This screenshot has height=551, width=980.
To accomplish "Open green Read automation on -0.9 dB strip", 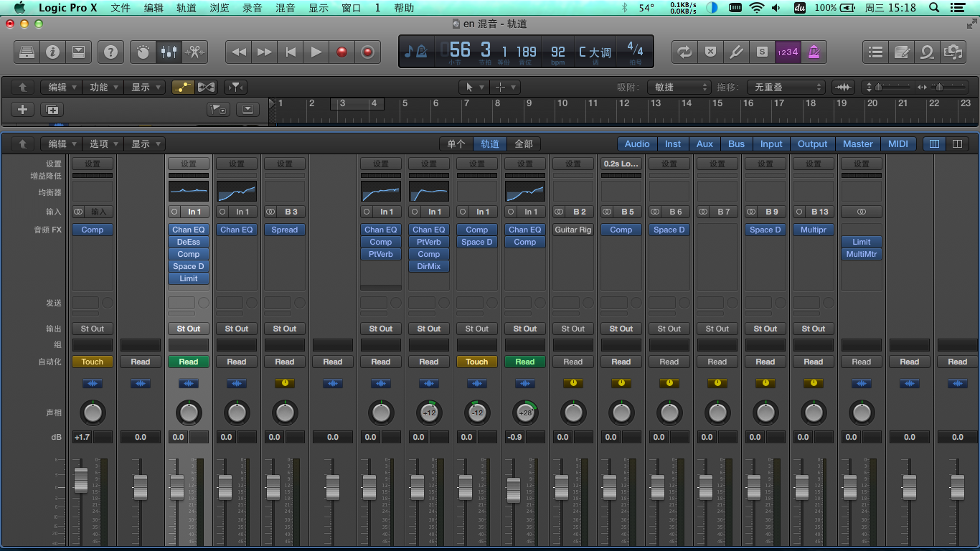I will pyautogui.click(x=525, y=362).
